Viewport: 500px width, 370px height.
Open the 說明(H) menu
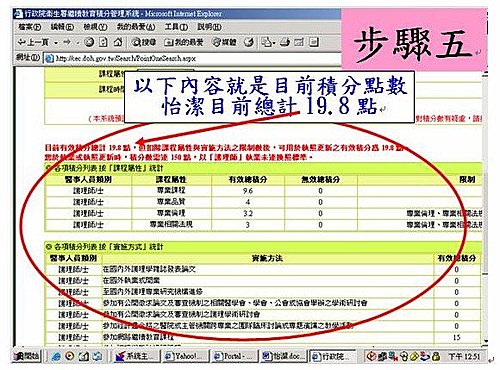point(209,27)
